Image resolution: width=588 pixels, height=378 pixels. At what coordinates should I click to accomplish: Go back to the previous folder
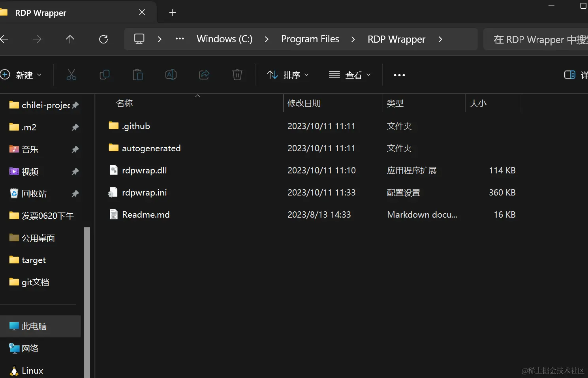pyautogui.click(x=4, y=39)
